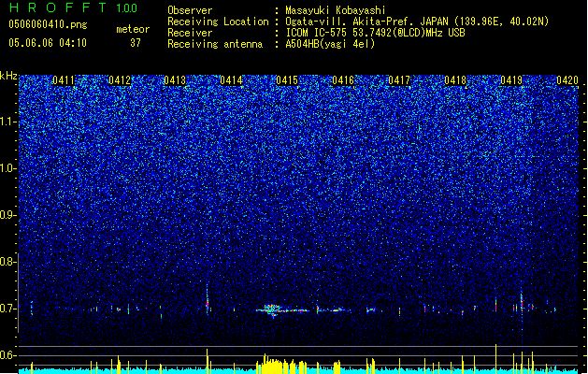
Task: Click the HROFFT title text
Action: click(x=59, y=7)
